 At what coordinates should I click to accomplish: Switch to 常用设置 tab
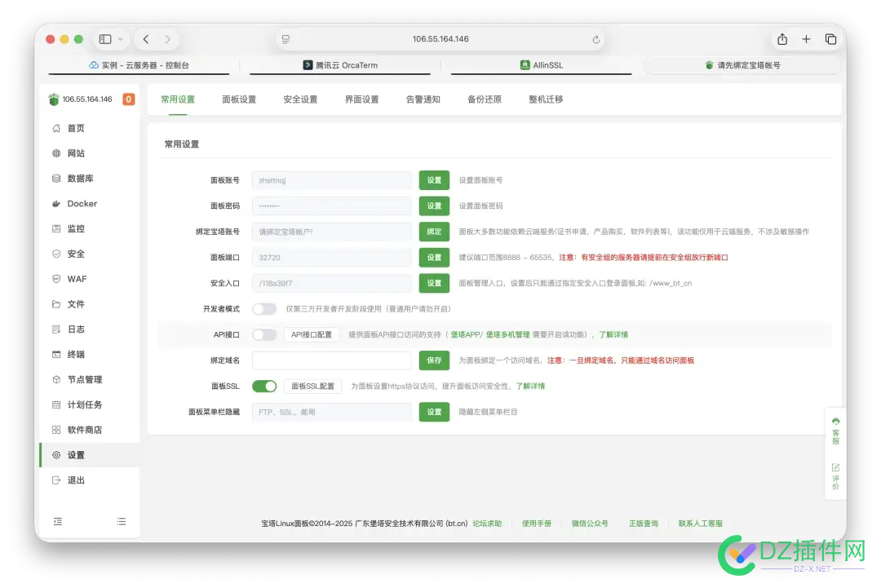(x=178, y=99)
